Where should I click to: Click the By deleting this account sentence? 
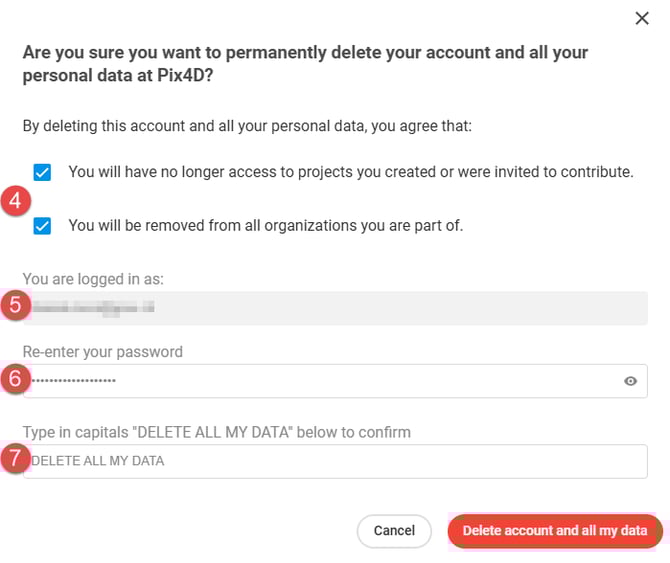(247, 127)
